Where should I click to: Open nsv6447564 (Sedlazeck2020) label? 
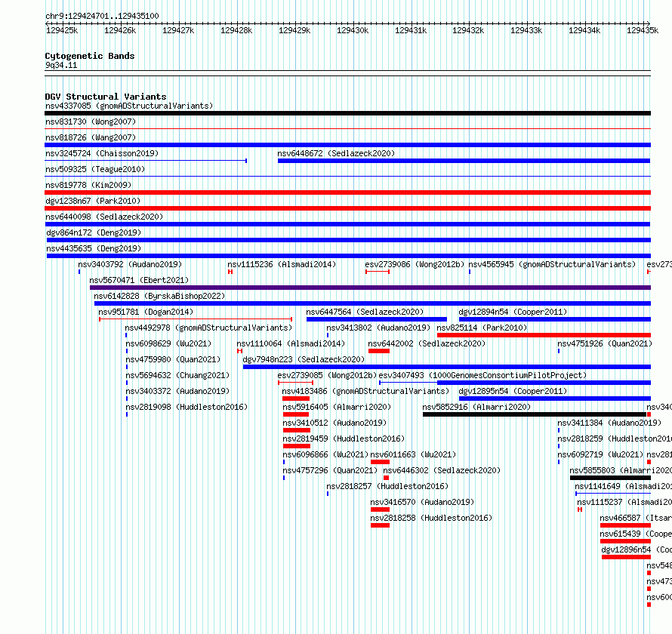(x=365, y=312)
